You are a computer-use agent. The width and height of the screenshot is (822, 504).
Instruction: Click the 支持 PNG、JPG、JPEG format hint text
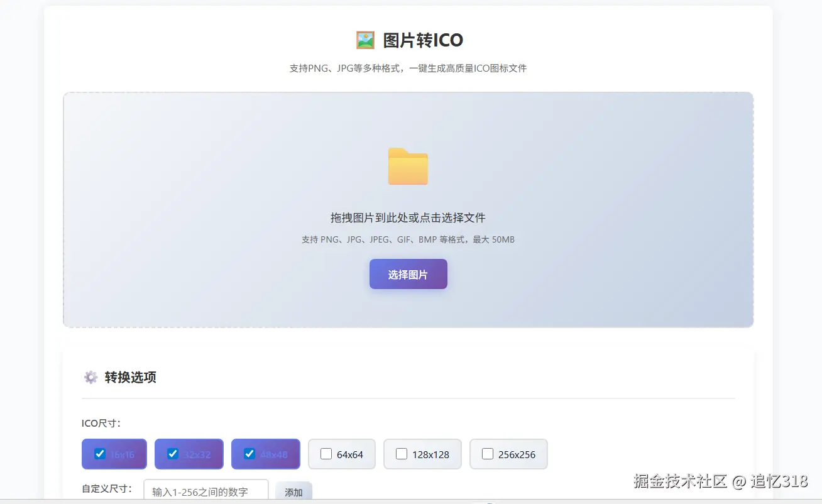click(408, 239)
